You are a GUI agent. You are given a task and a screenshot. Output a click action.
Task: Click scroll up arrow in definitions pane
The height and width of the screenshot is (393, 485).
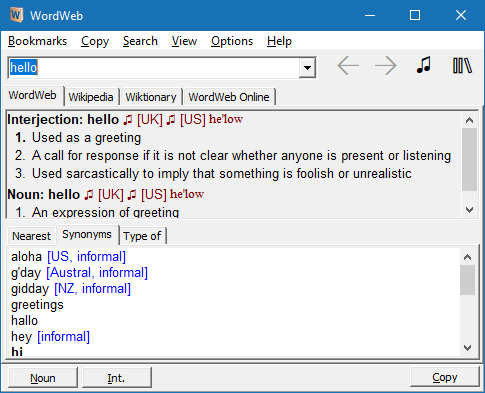(469, 120)
